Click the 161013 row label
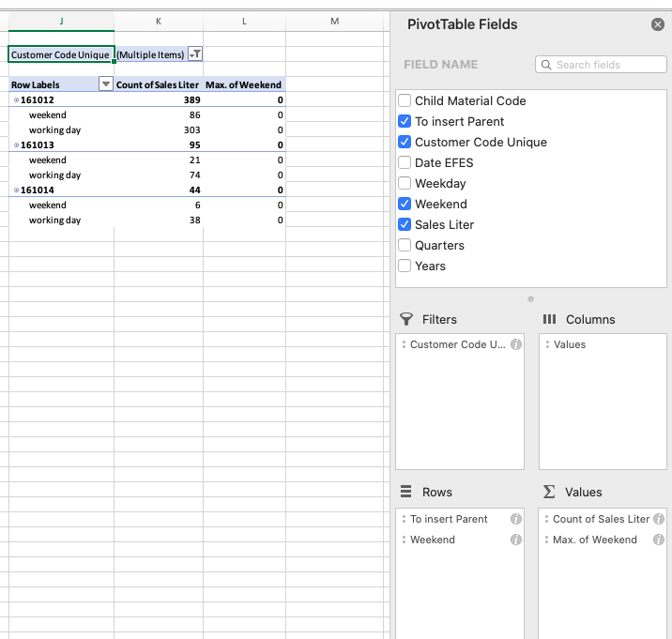Screen dimensions: 672x639 (38, 145)
